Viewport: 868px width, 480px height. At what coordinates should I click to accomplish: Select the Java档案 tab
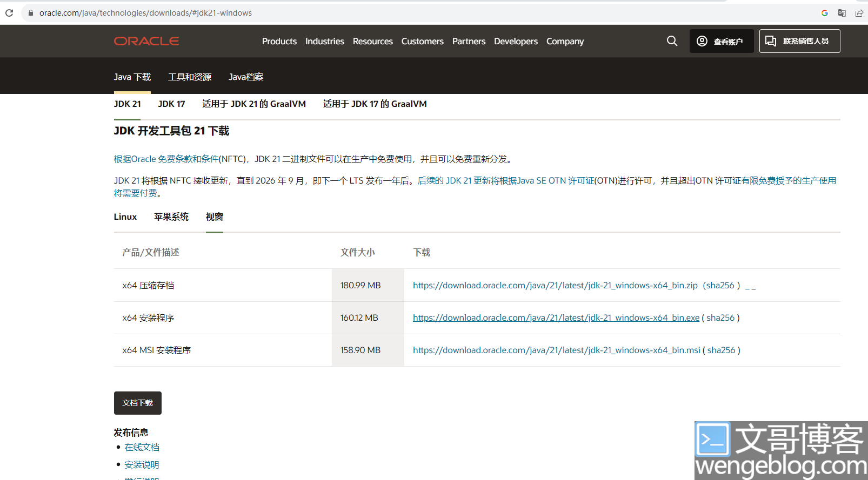(x=246, y=77)
